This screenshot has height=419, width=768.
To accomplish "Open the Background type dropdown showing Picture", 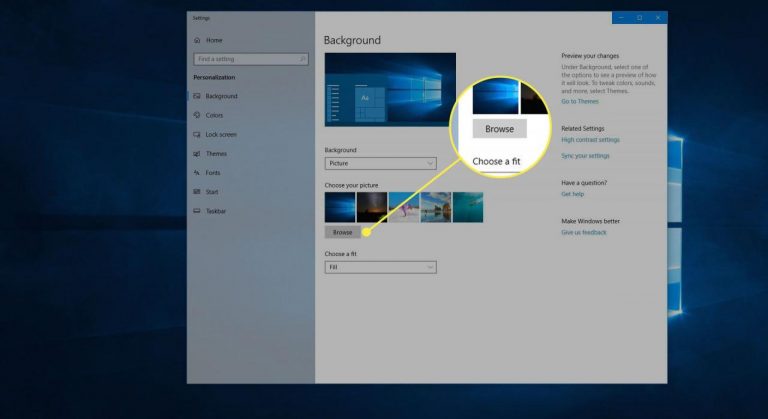I will click(x=381, y=163).
